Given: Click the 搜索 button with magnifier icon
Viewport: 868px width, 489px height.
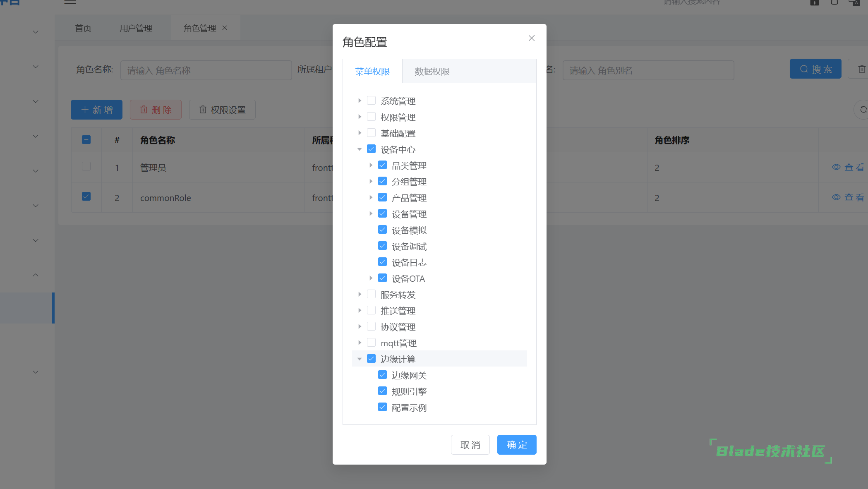Looking at the screenshot, I should click(815, 69).
